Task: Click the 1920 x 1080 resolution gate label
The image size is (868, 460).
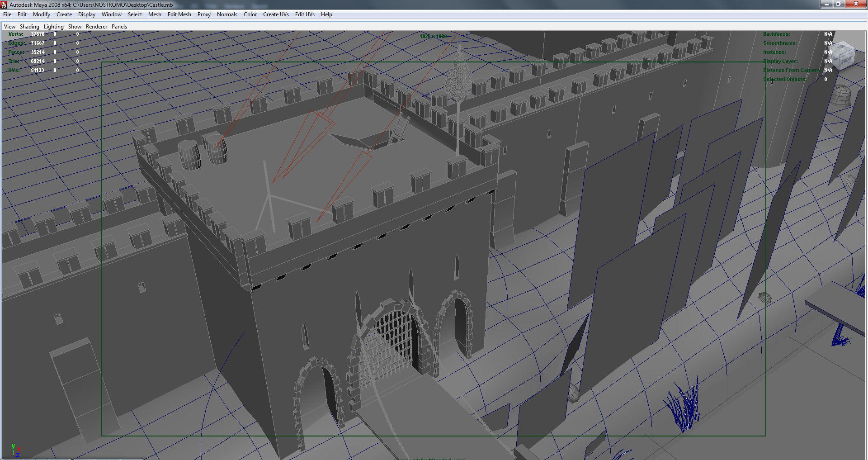Action: (x=433, y=36)
